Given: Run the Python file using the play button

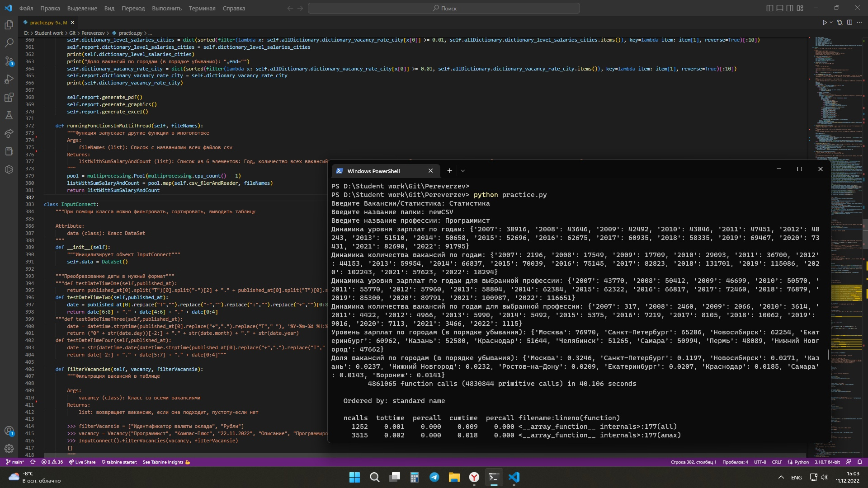Looking at the screenshot, I should point(825,22).
